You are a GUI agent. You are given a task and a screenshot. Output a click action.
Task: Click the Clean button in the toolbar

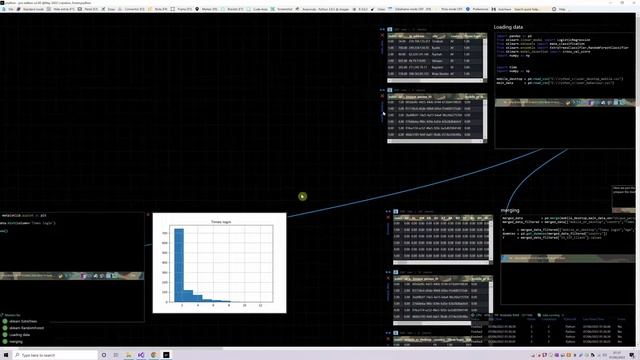378,9
